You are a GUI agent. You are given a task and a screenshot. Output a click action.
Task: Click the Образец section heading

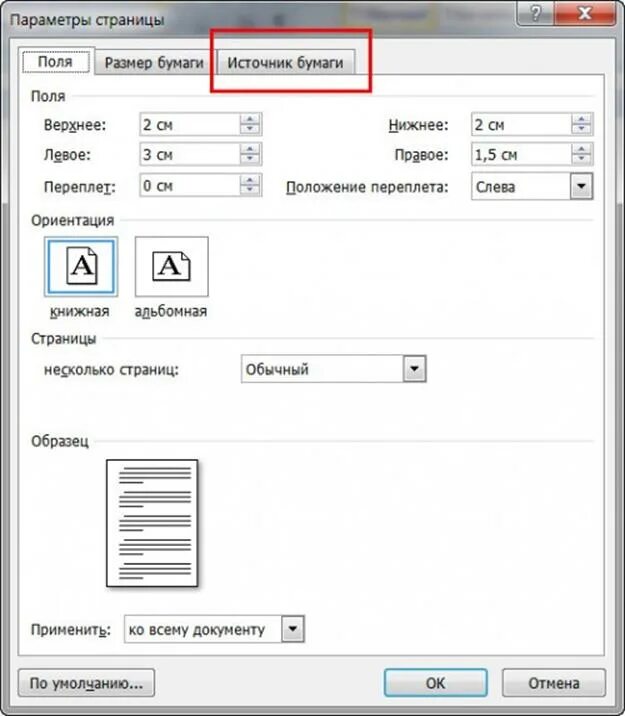(x=60, y=441)
